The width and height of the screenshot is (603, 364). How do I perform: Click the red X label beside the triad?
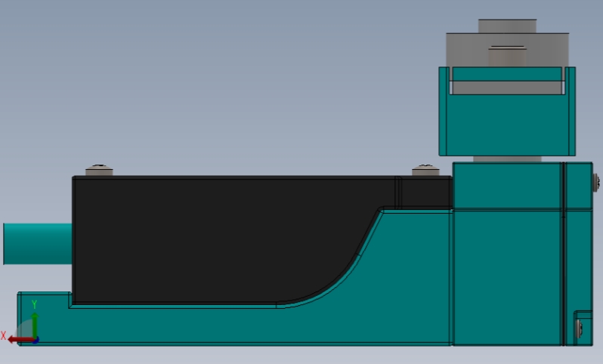click(x=4, y=335)
